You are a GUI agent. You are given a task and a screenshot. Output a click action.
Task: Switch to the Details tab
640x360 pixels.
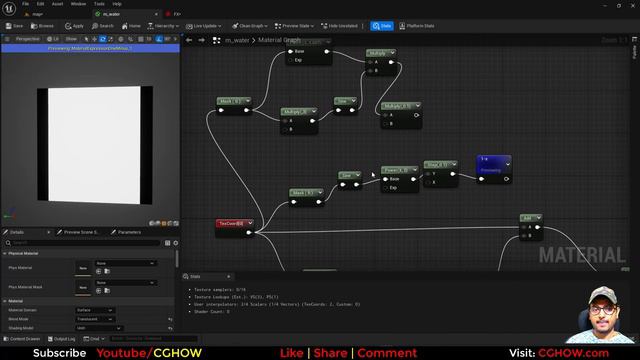pos(17,232)
